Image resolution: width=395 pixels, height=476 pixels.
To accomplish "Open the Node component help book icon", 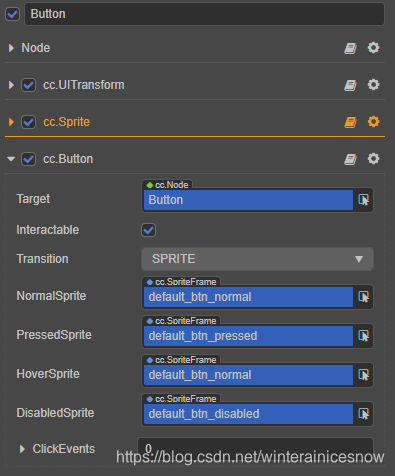I will 350,48.
